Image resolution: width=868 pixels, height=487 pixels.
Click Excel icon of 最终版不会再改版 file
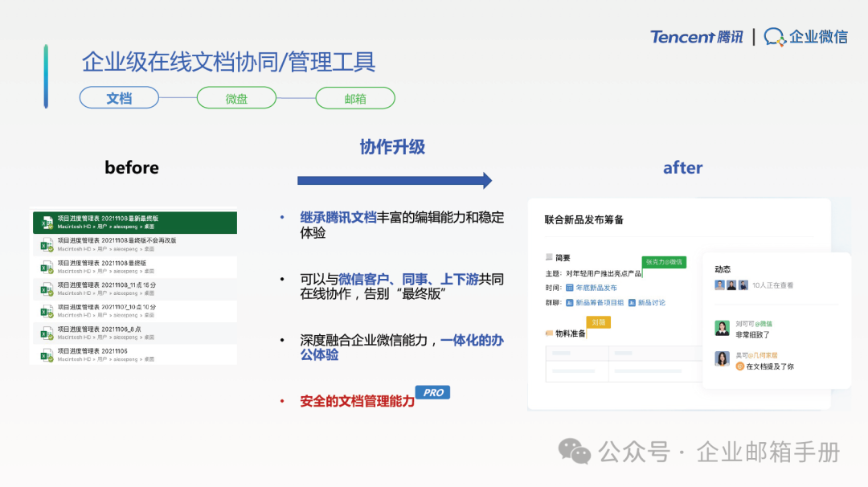47,244
